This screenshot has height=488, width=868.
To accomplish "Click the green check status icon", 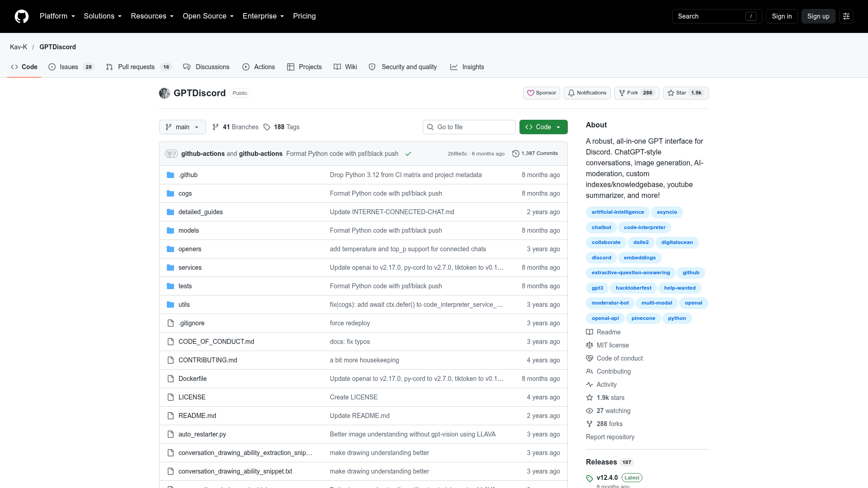I will tap(408, 154).
